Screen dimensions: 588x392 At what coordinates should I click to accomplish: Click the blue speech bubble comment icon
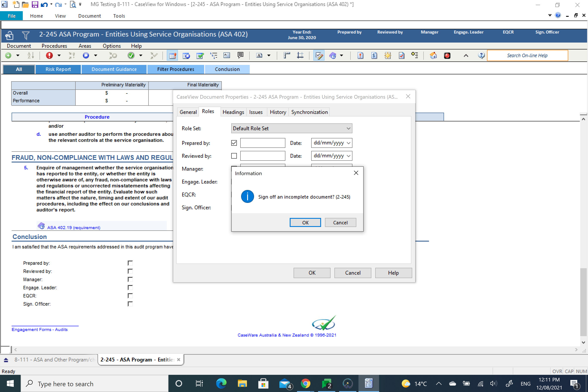pos(86,55)
